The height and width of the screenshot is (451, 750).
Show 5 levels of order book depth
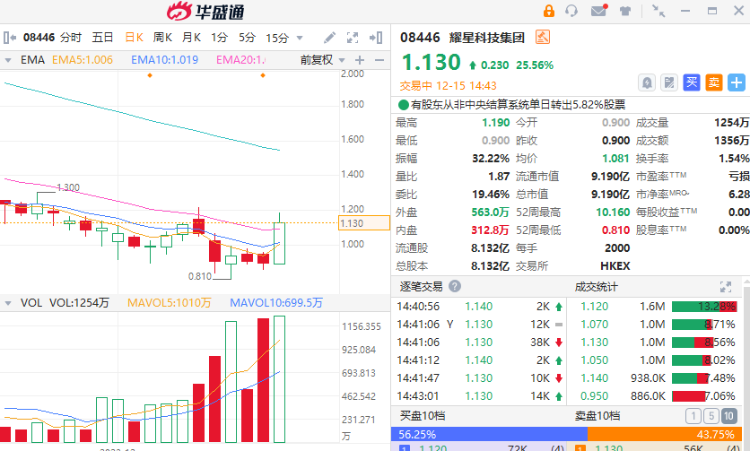point(711,416)
